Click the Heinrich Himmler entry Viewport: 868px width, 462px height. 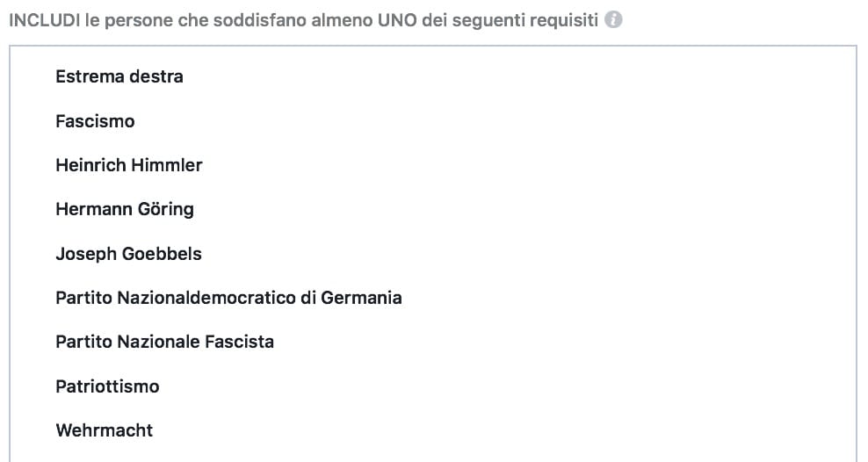[128, 165]
